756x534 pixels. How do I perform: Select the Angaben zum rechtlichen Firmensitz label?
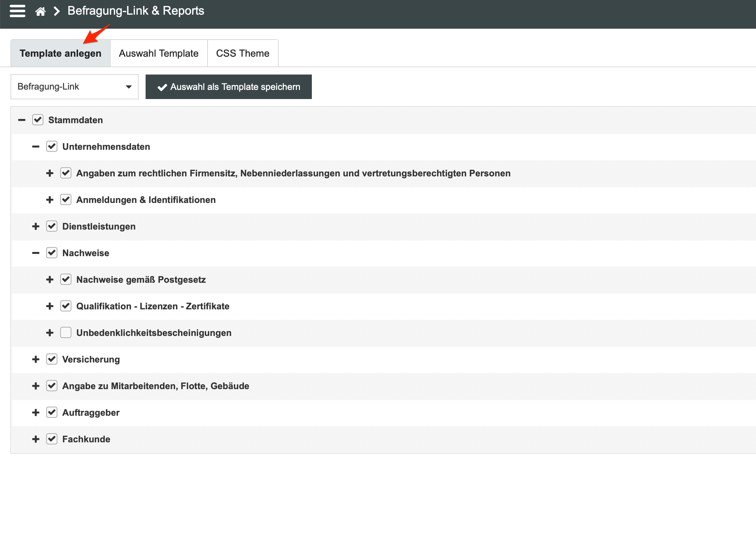(293, 173)
